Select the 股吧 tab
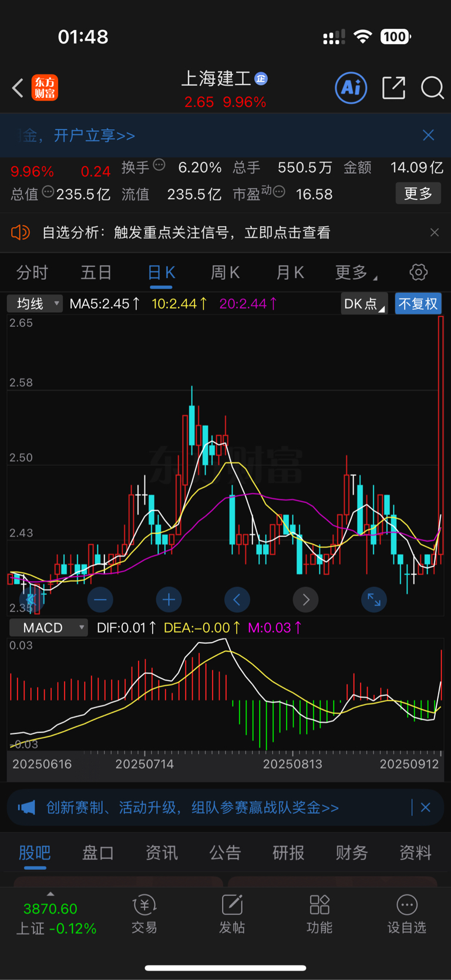This screenshot has height=980, width=451. 35,852
